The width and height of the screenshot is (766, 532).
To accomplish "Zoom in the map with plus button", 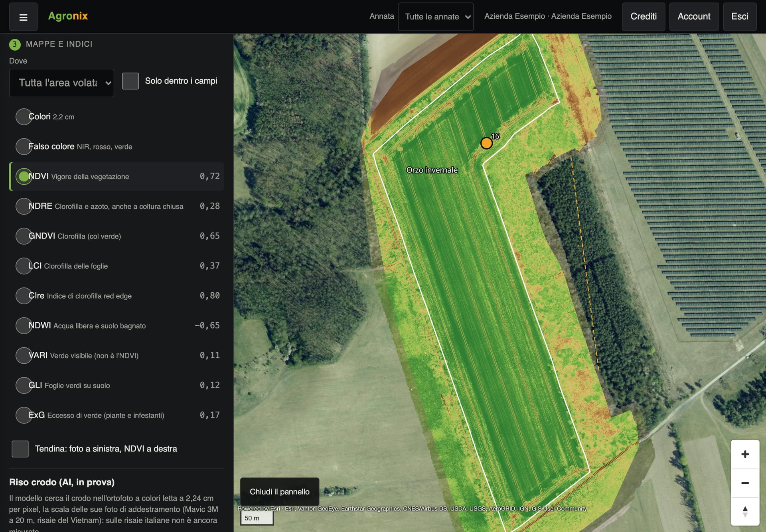I will (x=745, y=454).
